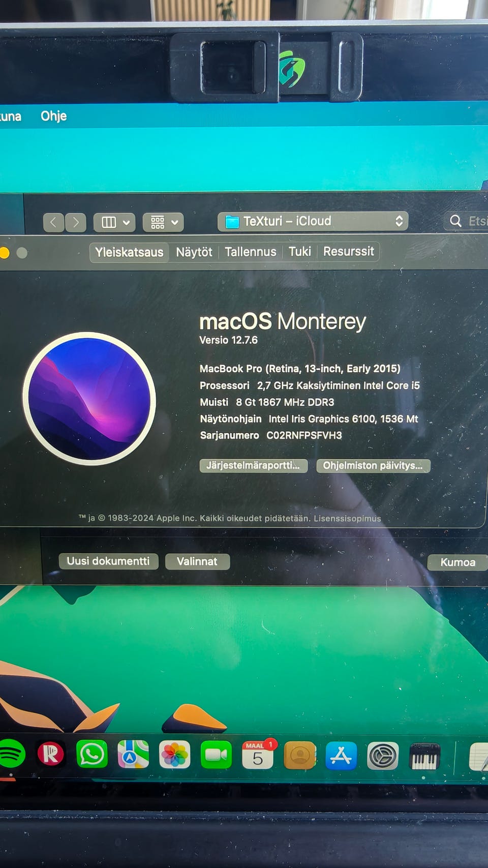Screen dimensions: 488x868
Task: Open the Lisenssisopimus link
Action: point(347,518)
